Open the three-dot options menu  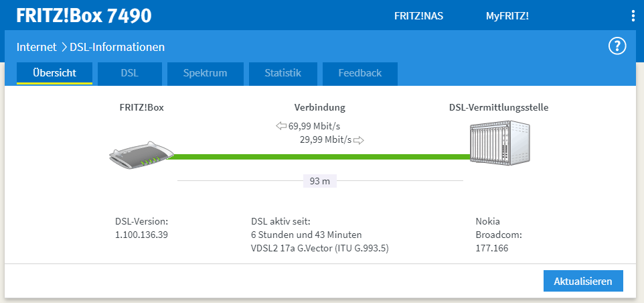pyautogui.click(x=633, y=16)
